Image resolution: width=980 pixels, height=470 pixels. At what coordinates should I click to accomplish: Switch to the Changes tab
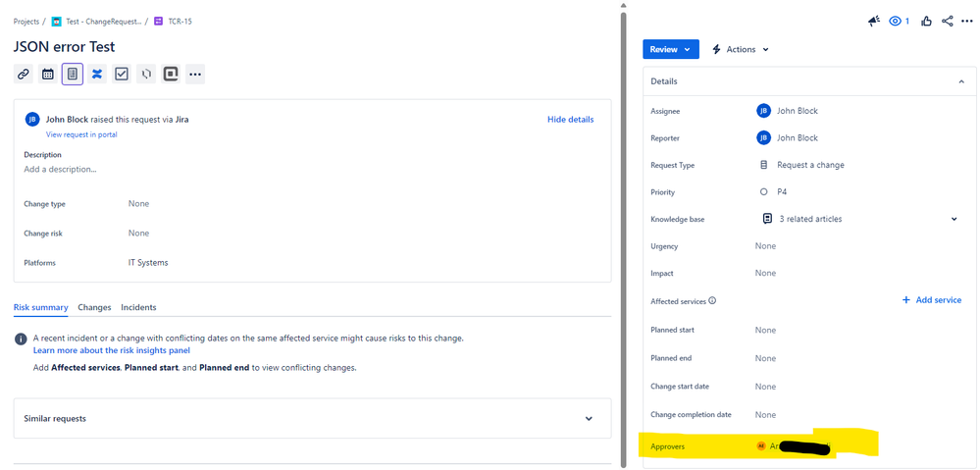click(x=94, y=307)
